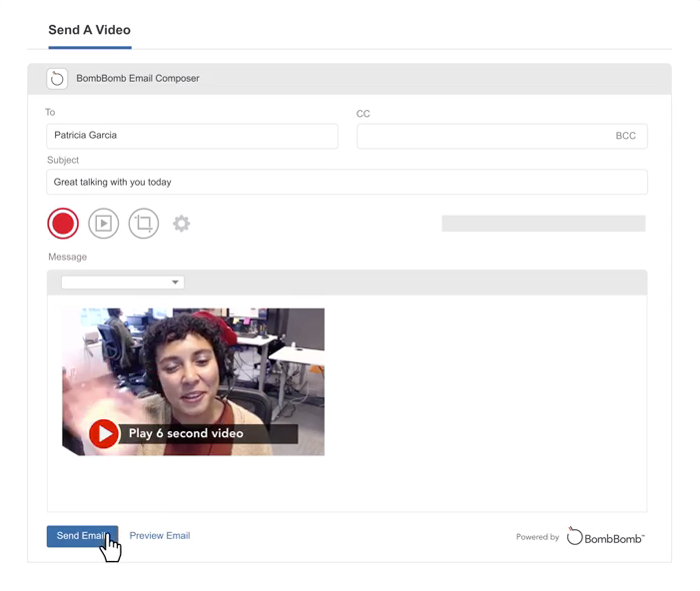The width and height of the screenshot is (700, 591).
Task: Click the red play button on video thumbnail
Action: (x=104, y=433)
